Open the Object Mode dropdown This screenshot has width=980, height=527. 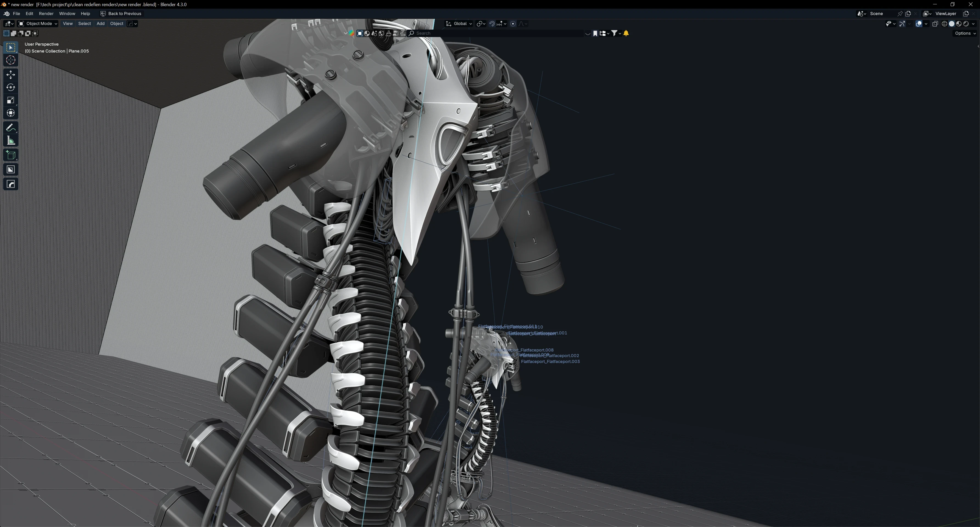point(38,24)
